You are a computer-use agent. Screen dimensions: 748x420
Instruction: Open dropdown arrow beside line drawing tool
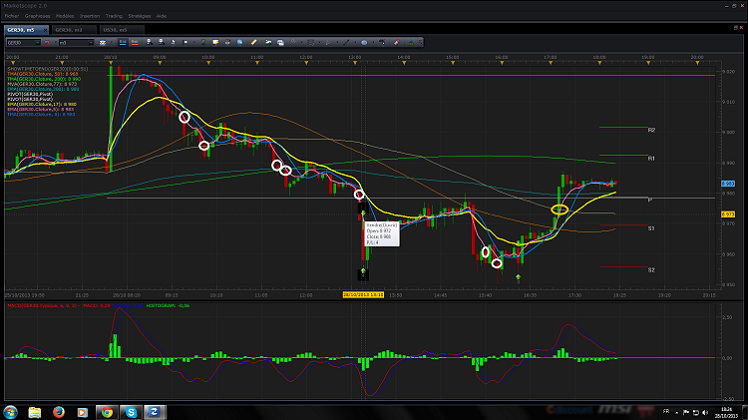click(355, 43)
